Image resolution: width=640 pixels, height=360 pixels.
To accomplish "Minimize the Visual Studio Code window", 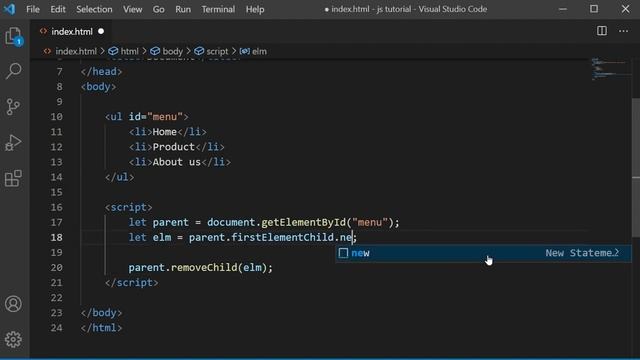I will 563,9.
